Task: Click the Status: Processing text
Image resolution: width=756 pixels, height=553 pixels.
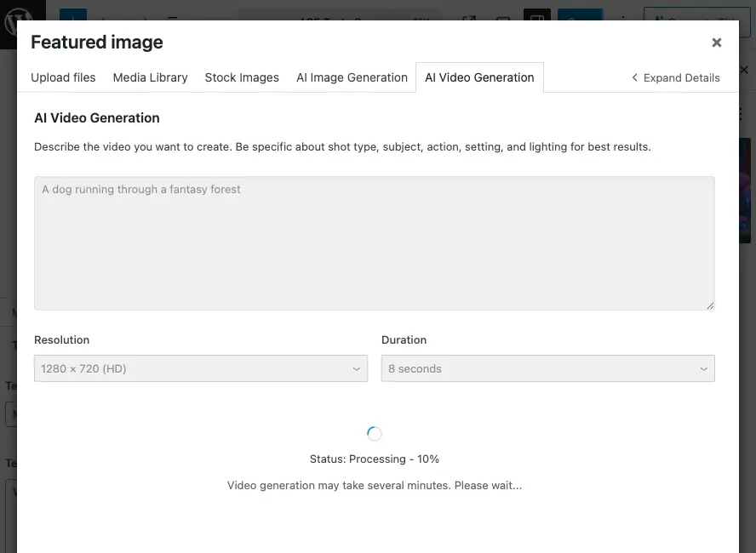Action: coord(375,459)
